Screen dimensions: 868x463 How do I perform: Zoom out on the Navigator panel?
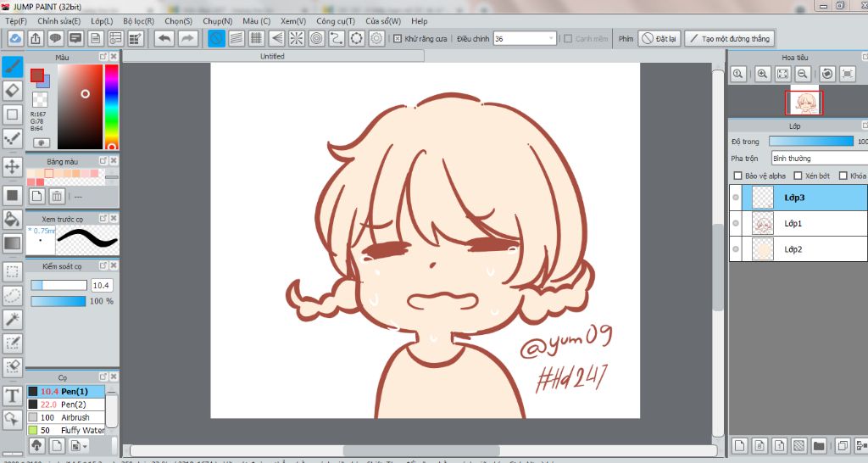pos(803,75)
